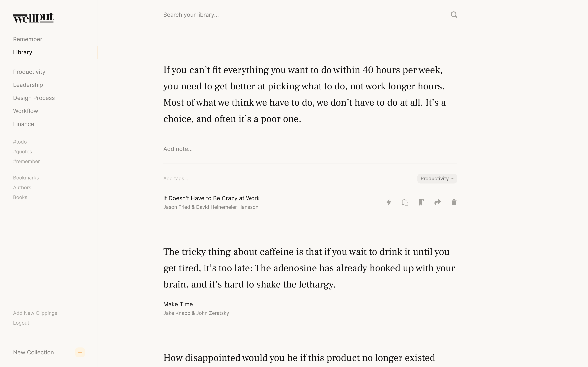Viewport: 588px width, 367px height.
Task: Open the Bookmarks list
Action: (26, 178)
